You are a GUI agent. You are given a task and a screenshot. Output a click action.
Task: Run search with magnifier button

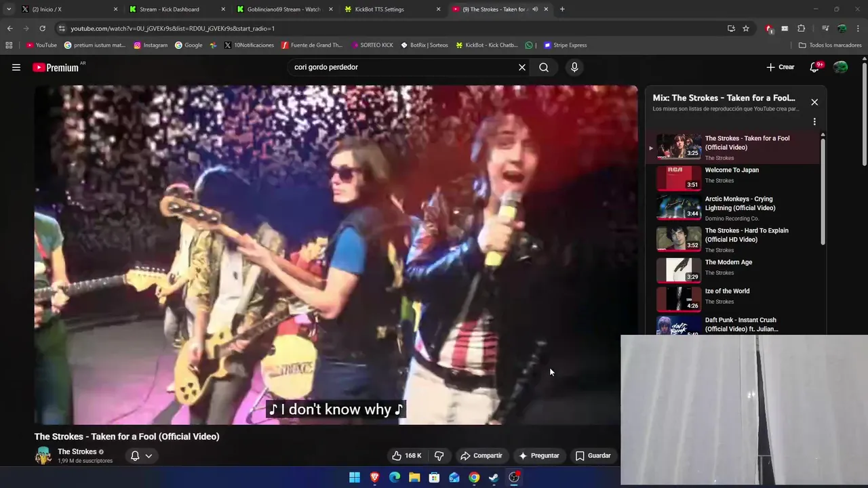544,67
